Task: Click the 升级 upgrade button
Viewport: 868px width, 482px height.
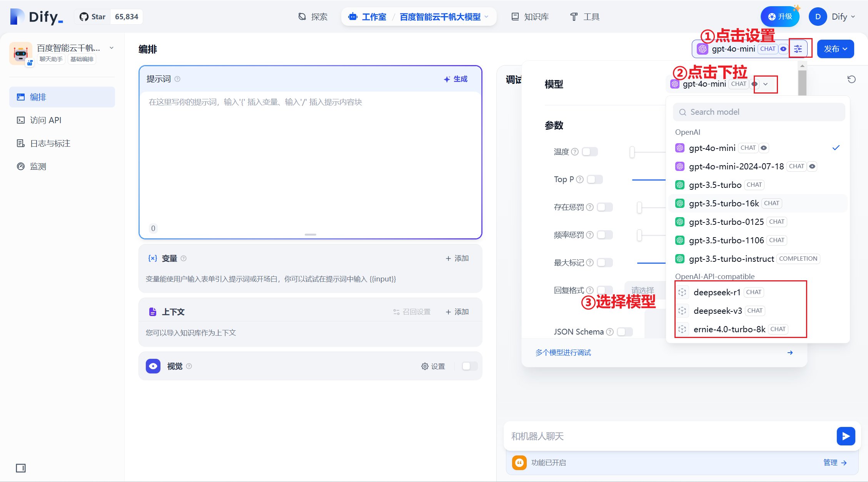Action: tap(780, 17)
